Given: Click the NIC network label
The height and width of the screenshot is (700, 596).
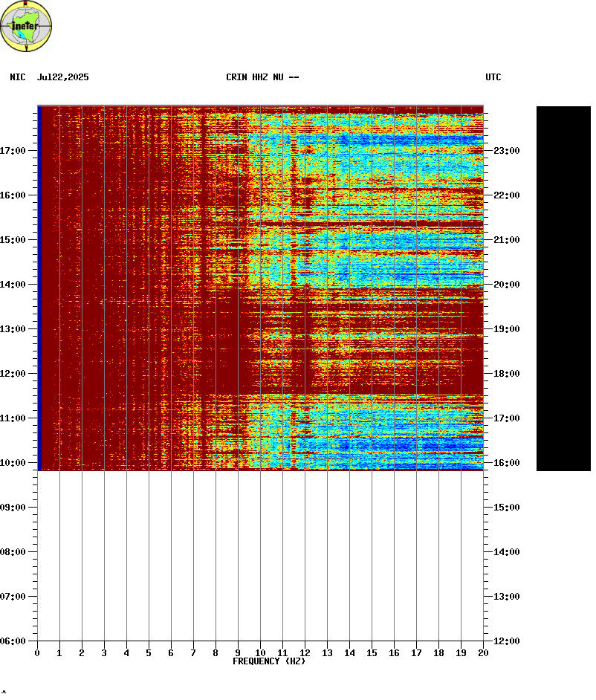Looking at the screenshot, I should click(17, 77).
